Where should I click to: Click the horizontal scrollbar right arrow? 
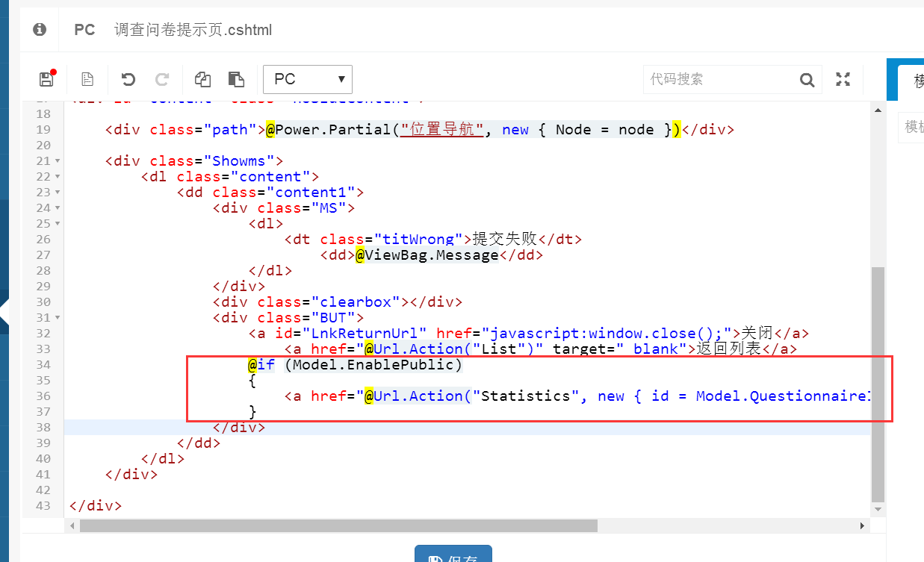(863, 526)
